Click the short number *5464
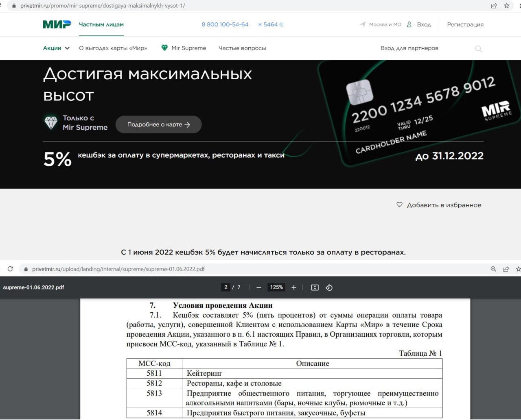This screenshot has height=420, width=521. click(x=271, y=24)
